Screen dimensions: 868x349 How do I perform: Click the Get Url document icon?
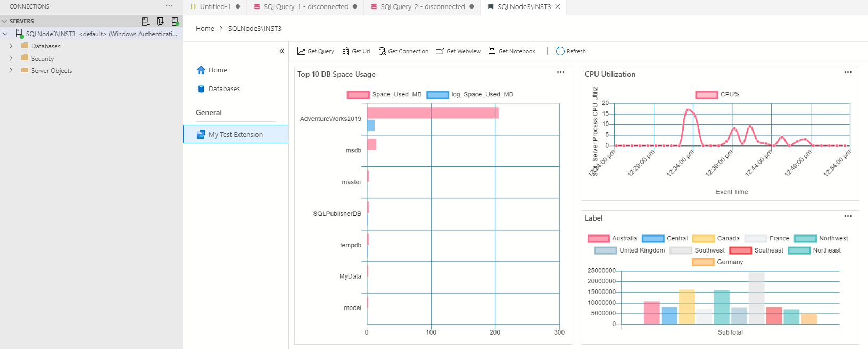tap(345, 51)
